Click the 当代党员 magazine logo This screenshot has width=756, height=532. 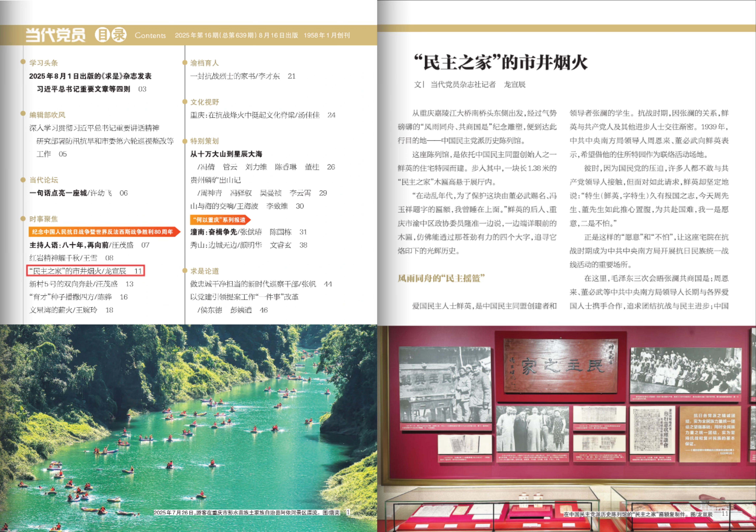coord(55,35)
